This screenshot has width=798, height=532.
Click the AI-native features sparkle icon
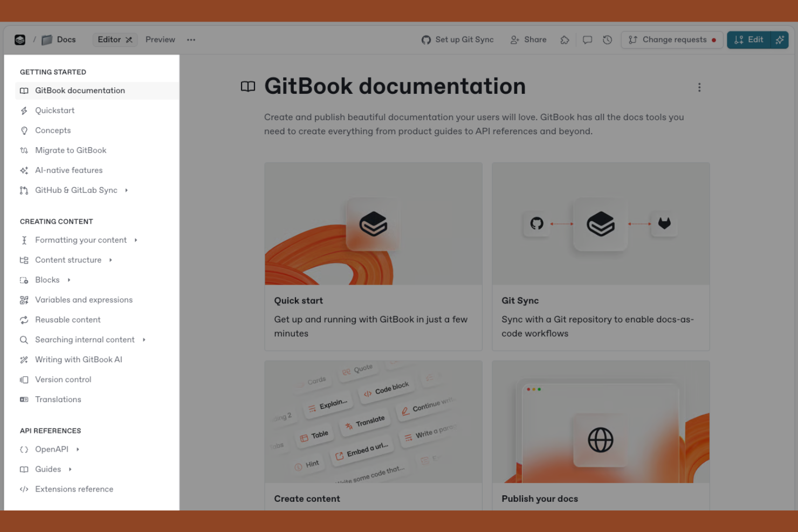pyautogui.click(x=24, y=170)
